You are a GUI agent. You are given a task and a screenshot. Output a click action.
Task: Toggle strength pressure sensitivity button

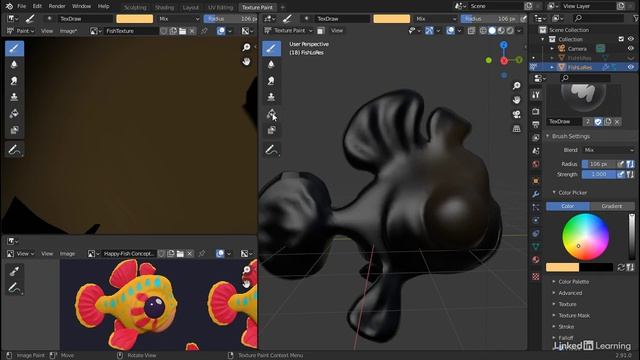621,174
